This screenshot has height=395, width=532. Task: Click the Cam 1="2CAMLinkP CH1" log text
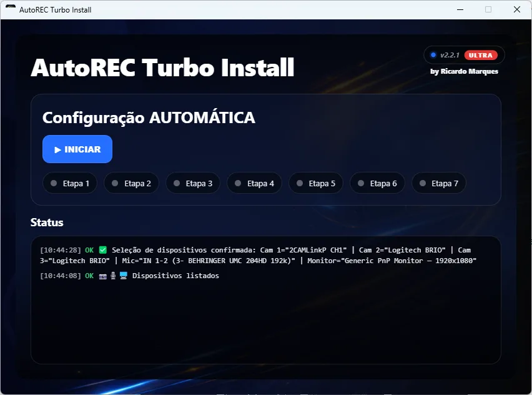tap(303, 251)
